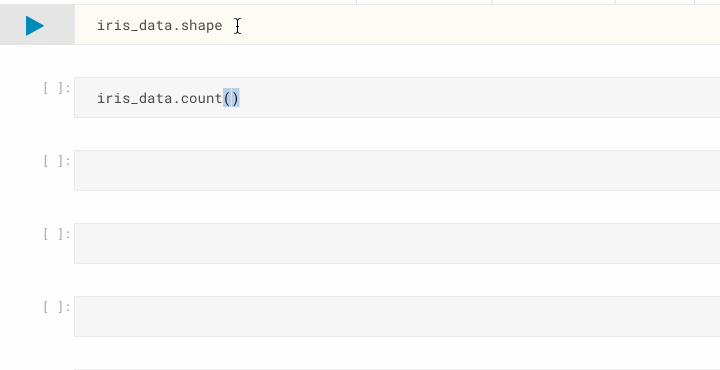Select the iris_data.count() code cell
720x370 pixels.
[x=397, y=97]
